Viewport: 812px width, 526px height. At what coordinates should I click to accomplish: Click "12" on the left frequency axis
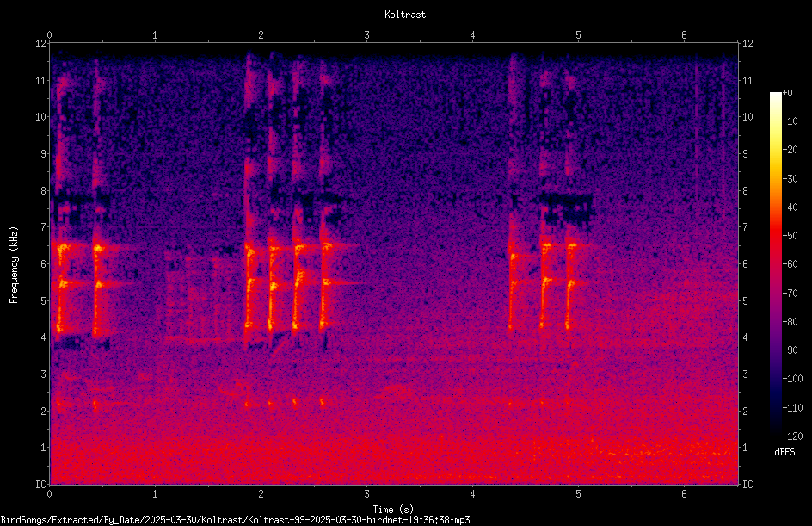click(40, 44)
